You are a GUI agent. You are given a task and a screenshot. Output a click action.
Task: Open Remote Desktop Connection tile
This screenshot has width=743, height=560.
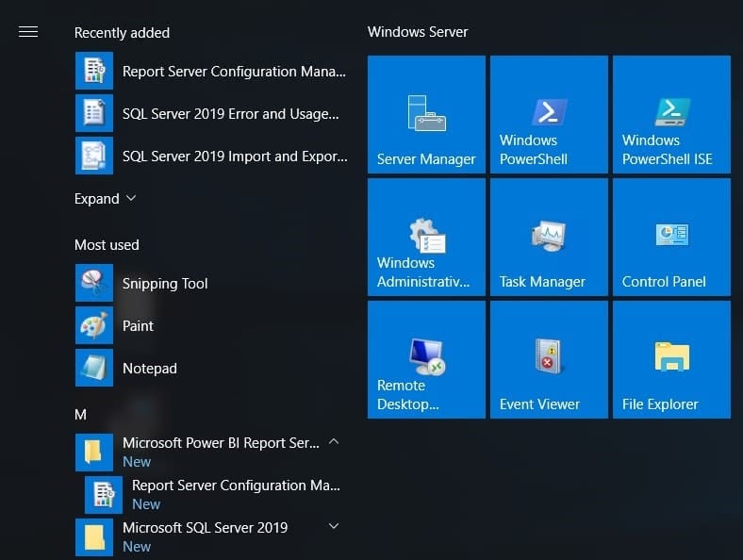tap(426, 360)
